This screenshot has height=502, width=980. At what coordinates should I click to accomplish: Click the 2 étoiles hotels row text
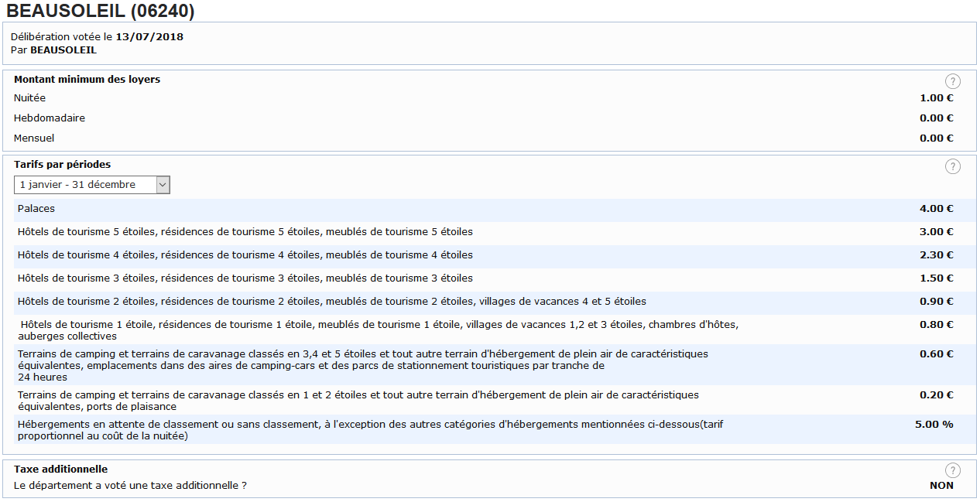tap(332, 302)
